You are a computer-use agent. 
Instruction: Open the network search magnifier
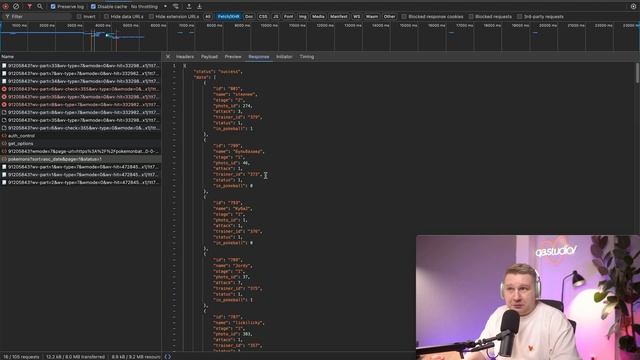point(40,7)
